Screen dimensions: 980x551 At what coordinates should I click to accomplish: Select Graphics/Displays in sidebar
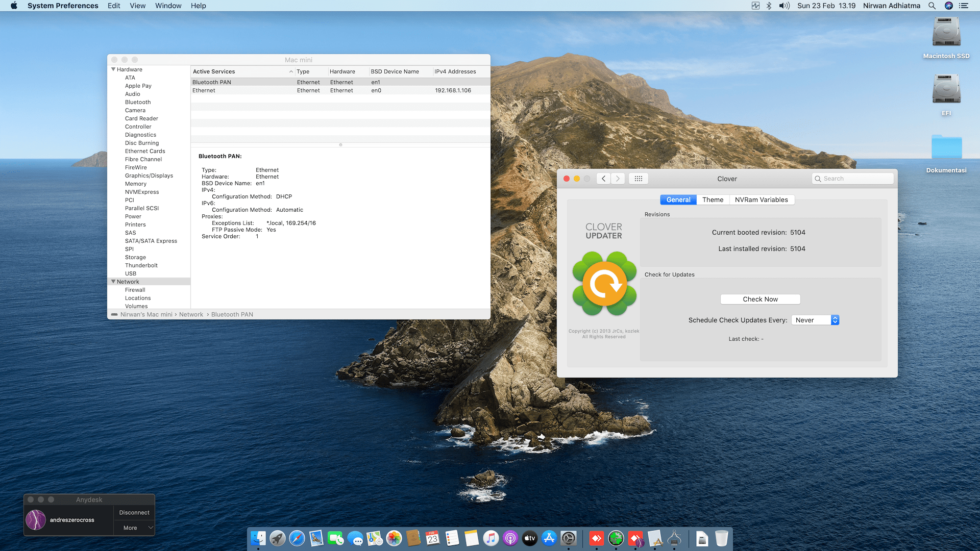tap(149, 176)
